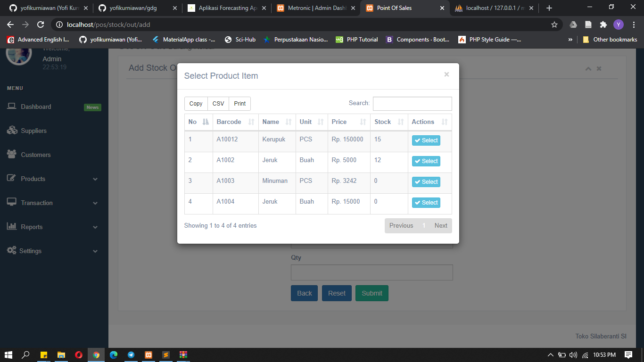The height and width of the screenshot is (362, 644).
Task: Click the Stock column sort arrows
Action: (400, 122)
